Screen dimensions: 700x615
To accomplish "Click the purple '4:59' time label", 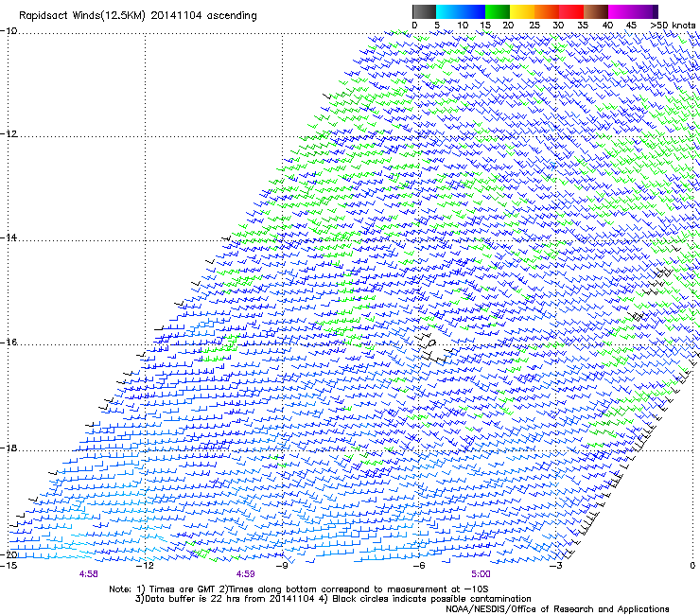I will tap(246, 574).
